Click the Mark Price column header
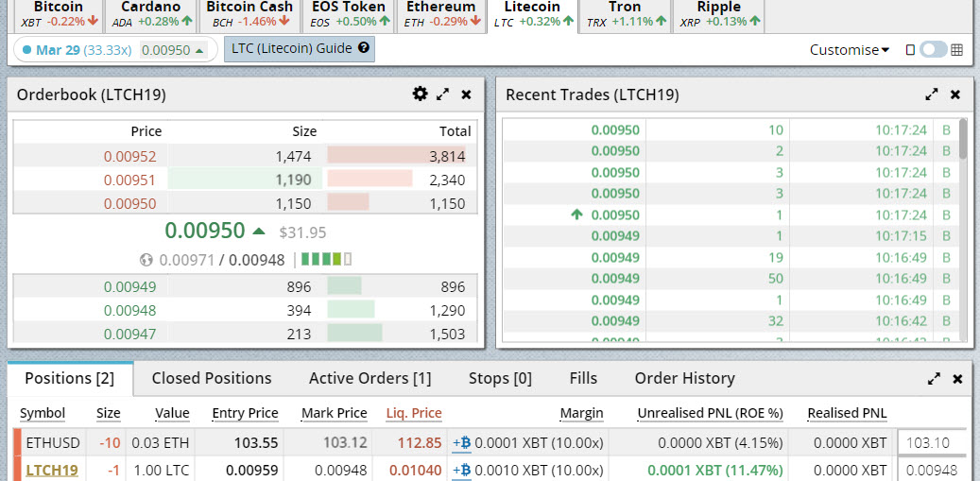The height and width of the screenshot is (481, 980). (x=335, y=413)
